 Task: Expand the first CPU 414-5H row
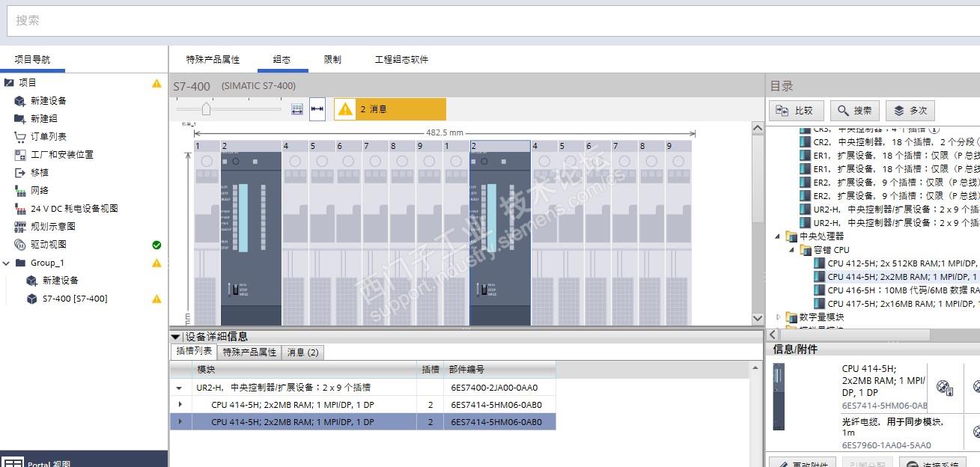pyautogui.click(x=180, y=405)
